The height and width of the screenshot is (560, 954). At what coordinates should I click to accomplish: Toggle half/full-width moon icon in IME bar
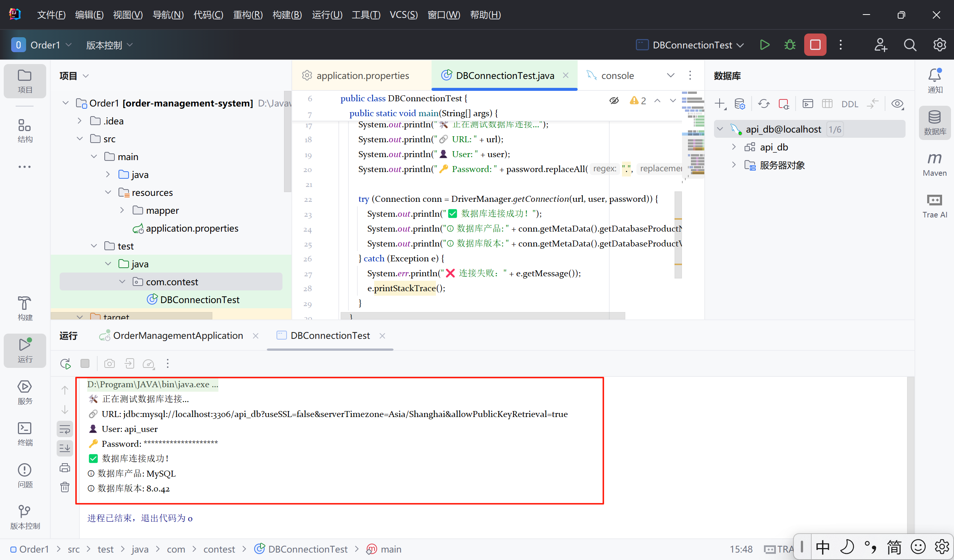(x=846, y=547)
